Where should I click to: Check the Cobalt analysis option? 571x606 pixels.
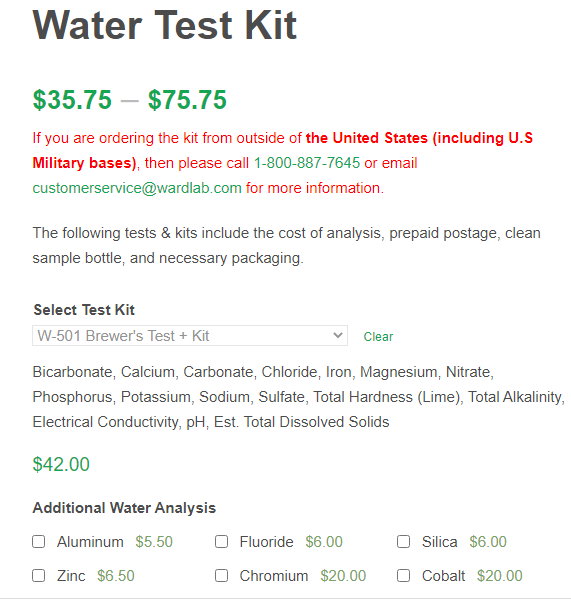click(x=404, y=575)
